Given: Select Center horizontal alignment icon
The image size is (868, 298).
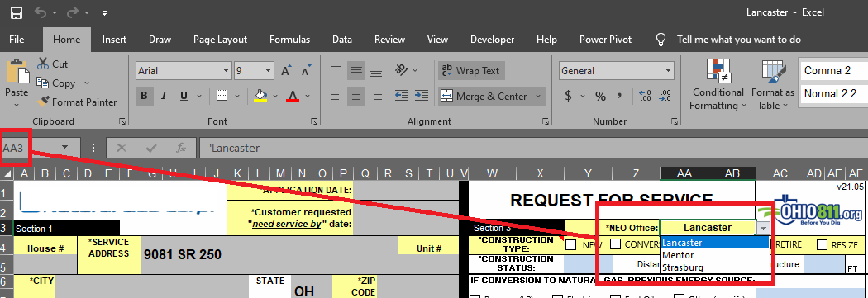Looking at the screenshot, I should tap(356, 96).
